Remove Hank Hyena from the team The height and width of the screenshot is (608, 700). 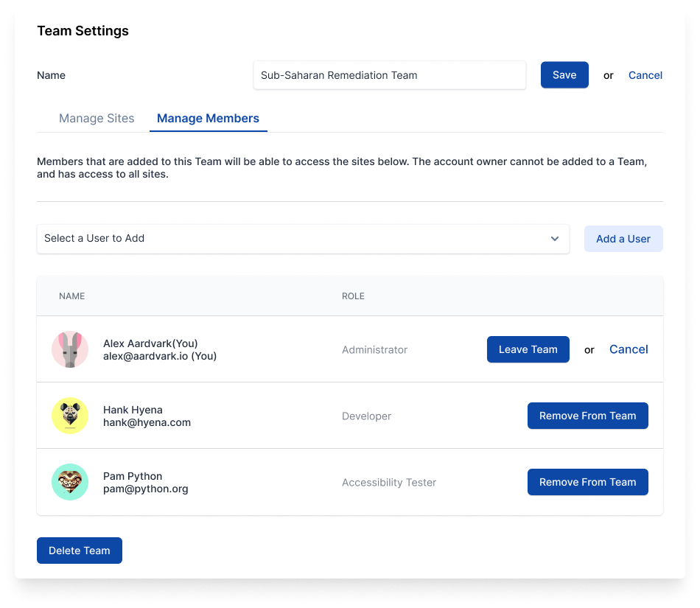(x=587, y=416)
